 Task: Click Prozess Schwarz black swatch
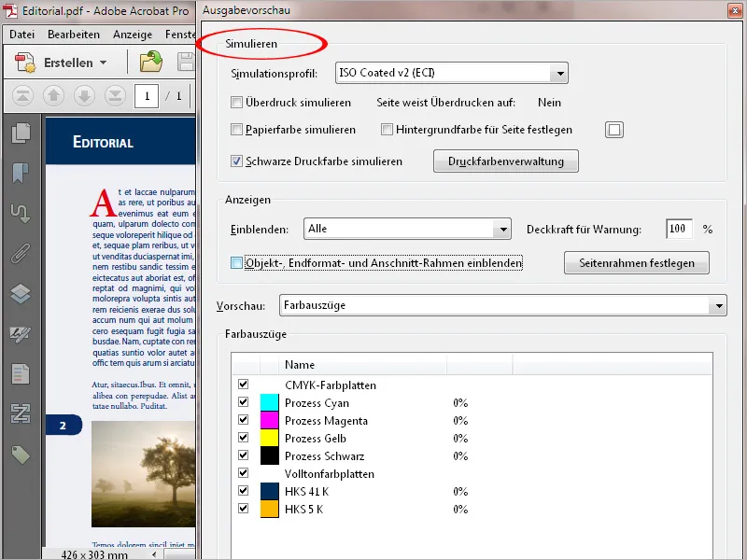(x=269, y=455)
